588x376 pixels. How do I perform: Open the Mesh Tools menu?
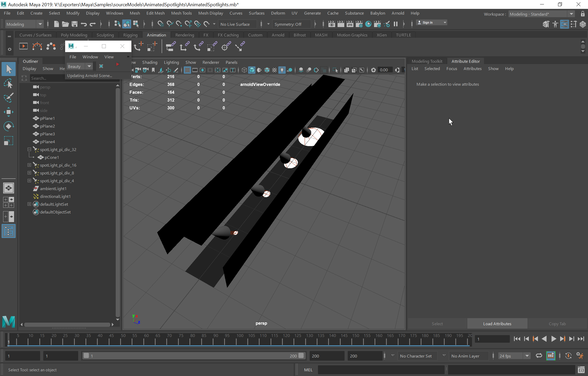click(181, 13)
